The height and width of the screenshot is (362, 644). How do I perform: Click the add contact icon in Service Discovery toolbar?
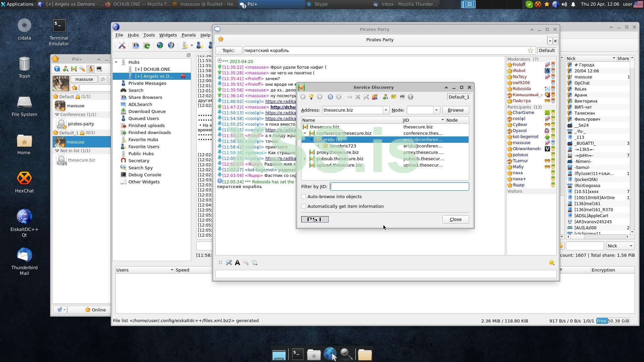(385, 97)
